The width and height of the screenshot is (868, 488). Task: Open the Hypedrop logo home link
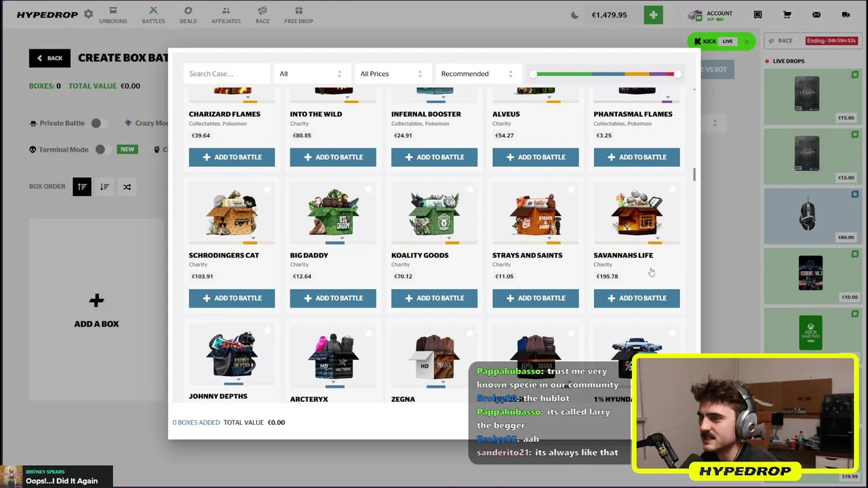(47, 15)
